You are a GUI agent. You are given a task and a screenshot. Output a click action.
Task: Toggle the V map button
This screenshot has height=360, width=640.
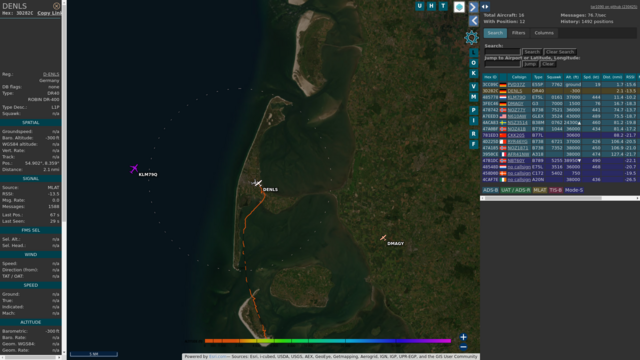(x=473, y=87)
